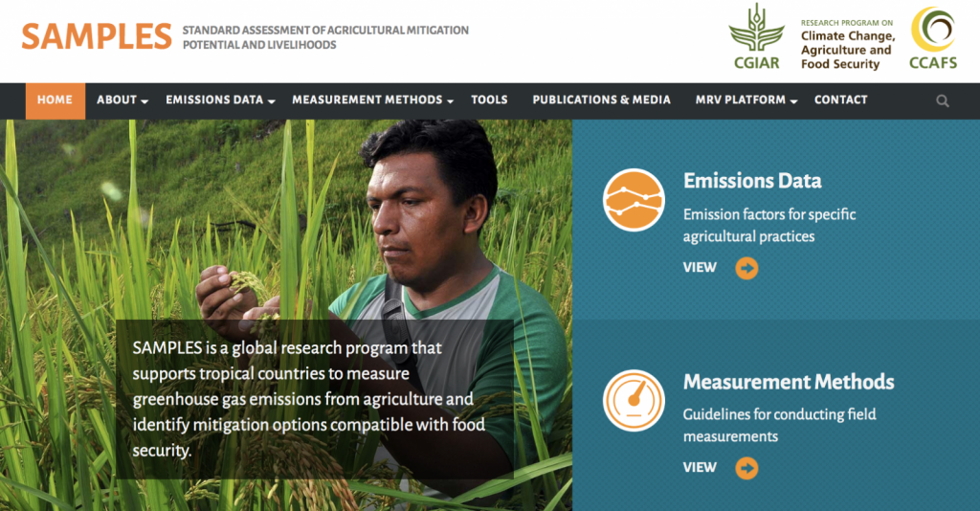Click the Measurement Methods gauge icon

pyautogui.click(x=634, y=400)
